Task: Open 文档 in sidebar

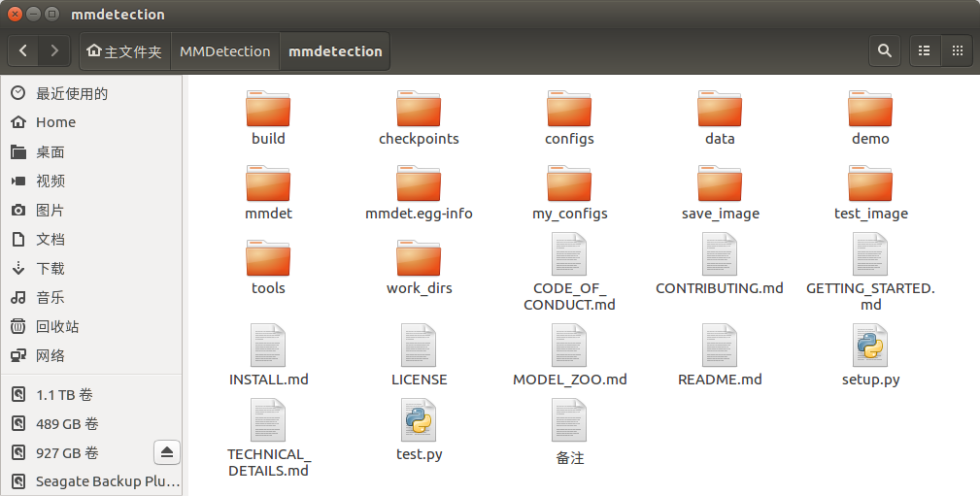Action: (91, 239)
